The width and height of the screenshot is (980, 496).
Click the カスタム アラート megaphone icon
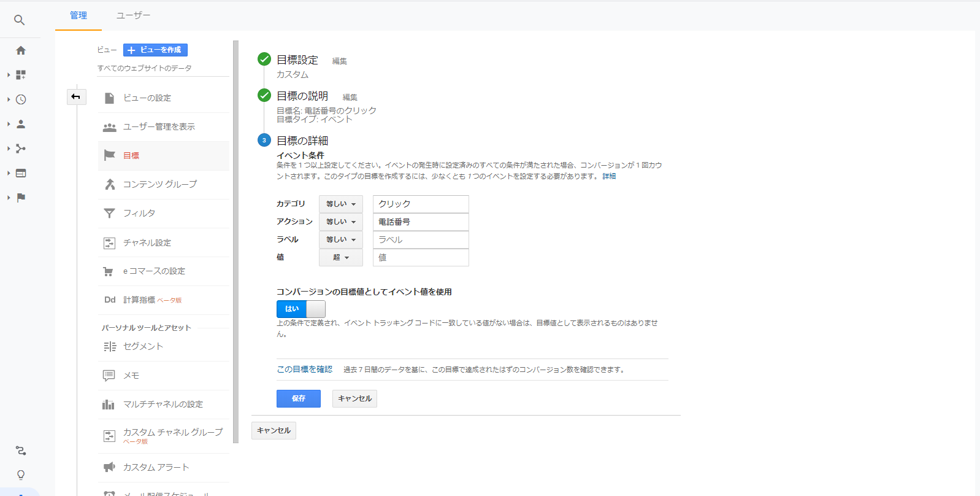click(109, 467)
